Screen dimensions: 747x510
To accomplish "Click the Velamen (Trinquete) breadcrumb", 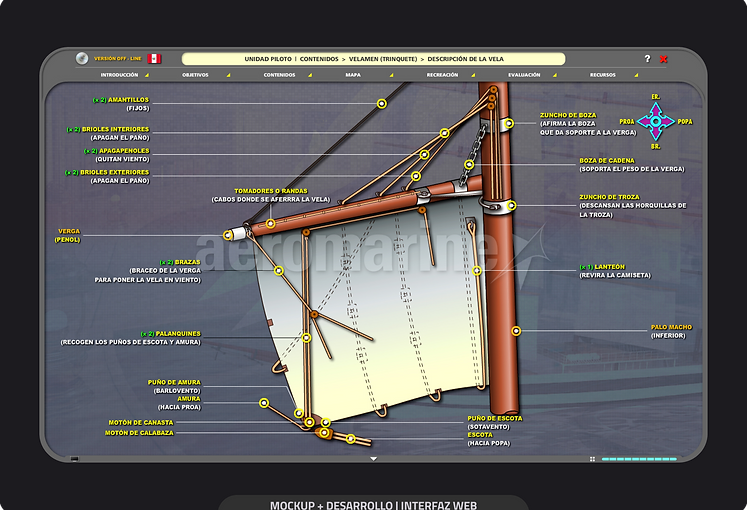I will pos(383,59).
